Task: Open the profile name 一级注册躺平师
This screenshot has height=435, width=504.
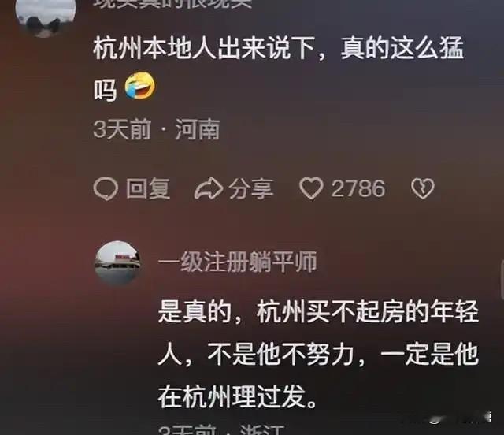Action: pyautogui.click(x=238, y=262)
